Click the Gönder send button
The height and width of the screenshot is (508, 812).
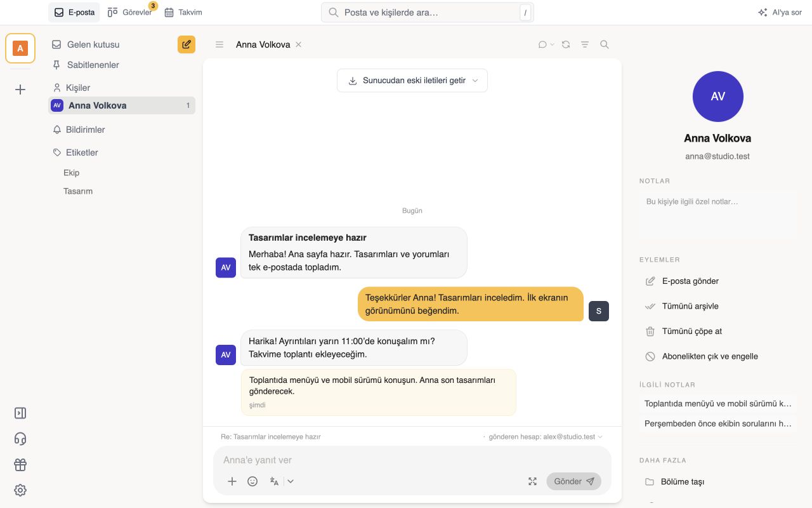click(574, 481)
